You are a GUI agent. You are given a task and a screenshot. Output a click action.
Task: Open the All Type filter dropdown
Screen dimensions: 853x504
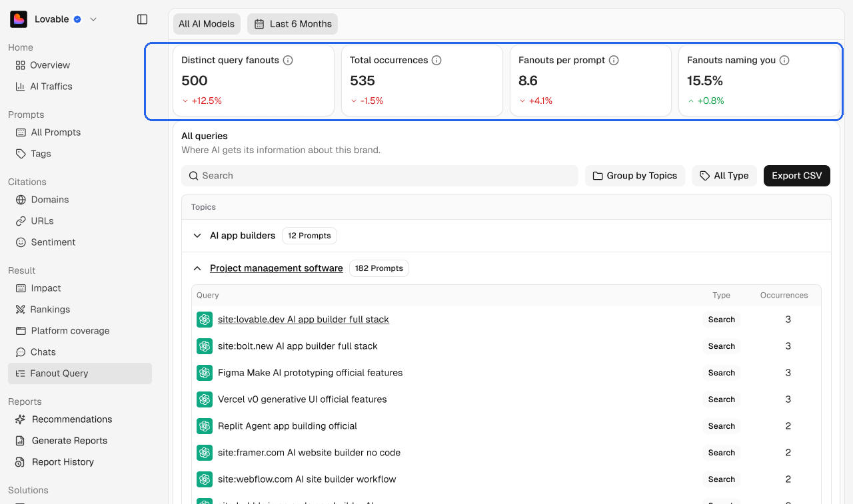(x=724, y=176)
